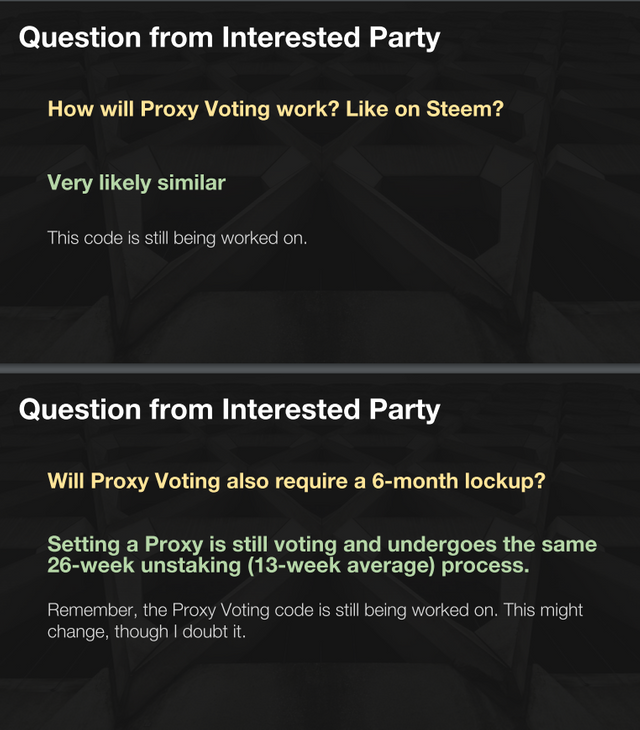
Task: Click the "Very likely similar" answer text
Action: (137, 183)
